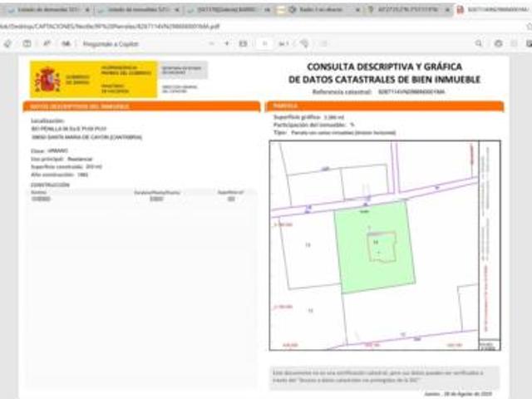Click the save icon right of the printer
Viewport: 532px width, 399px height.
pyautogui.click(x=515, y=43)
